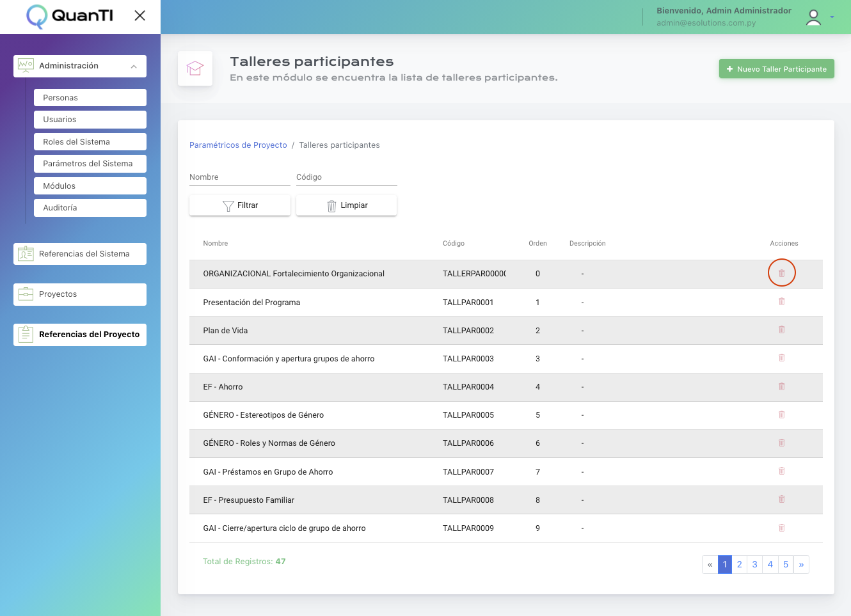Click the Proyectos briefcase icon
Screen dimensions: 851x616
point(26,294)
